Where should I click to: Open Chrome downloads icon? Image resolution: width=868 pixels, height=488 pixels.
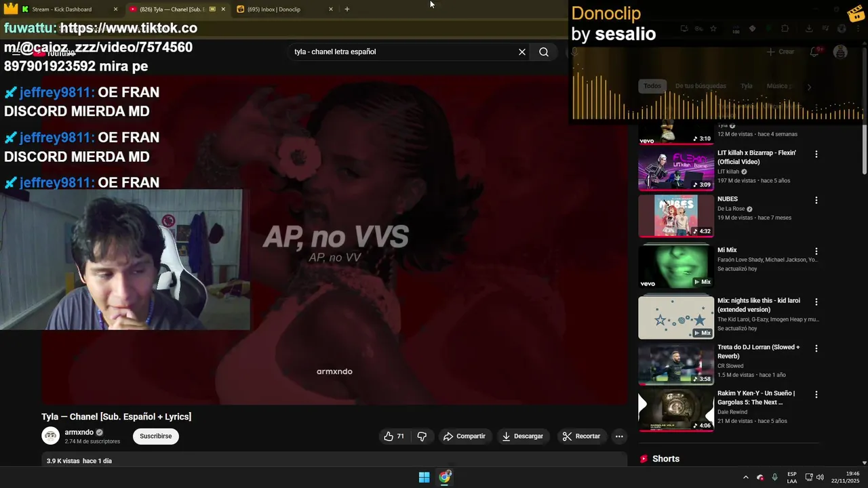[809, 28]
